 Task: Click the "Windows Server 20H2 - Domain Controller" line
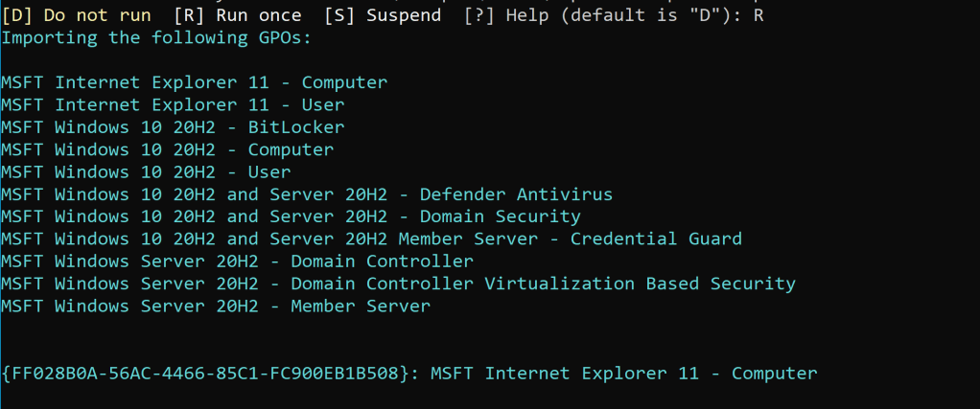pos(237,261)
